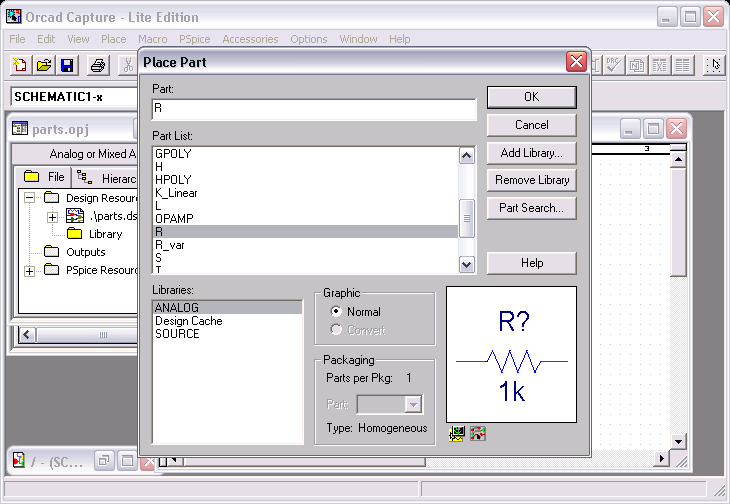This screenshot has width=730, height=504.
Task: Select HPOLY in the Part List
Action: pos(305,180)
